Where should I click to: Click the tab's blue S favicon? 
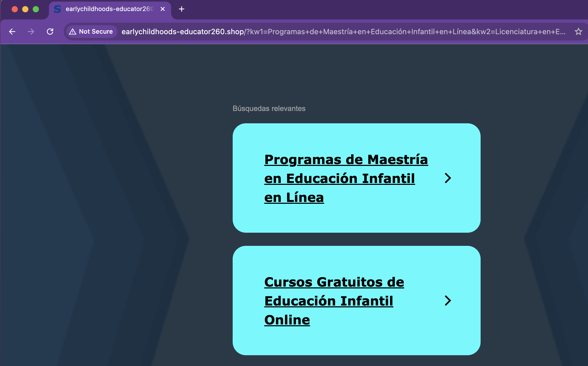pyautogui.click(x=57, y=9)
